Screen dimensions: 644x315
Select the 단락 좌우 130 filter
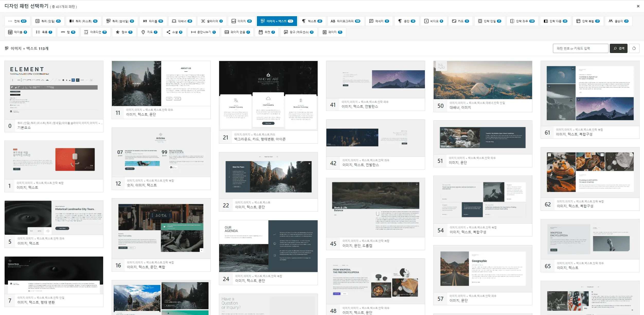tap(522, 21)
